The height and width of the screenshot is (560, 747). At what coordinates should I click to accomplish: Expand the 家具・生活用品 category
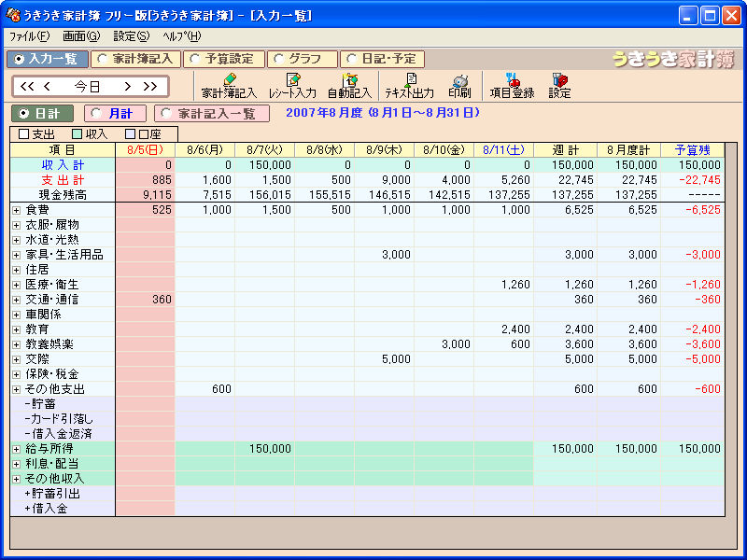[x=16, y=255]
